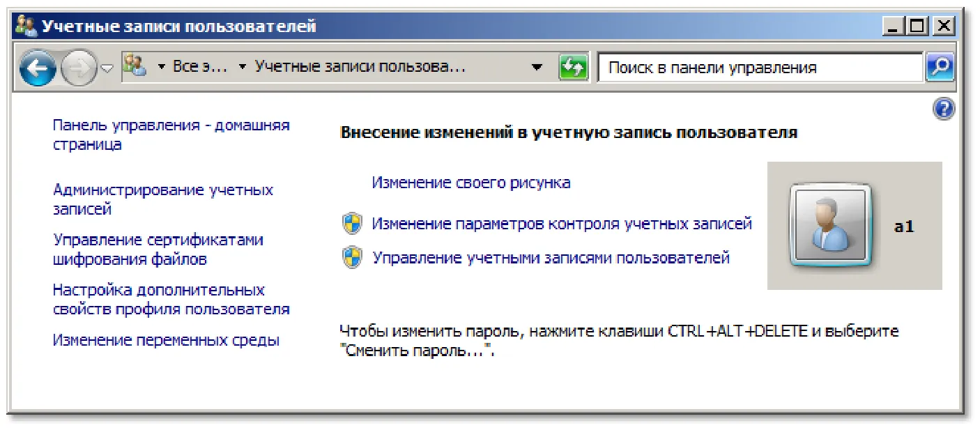Click 'Учетные записи пользова...' breadcrumb segment
This screenshot has height=430, width=980.
[x=360, y=67]
